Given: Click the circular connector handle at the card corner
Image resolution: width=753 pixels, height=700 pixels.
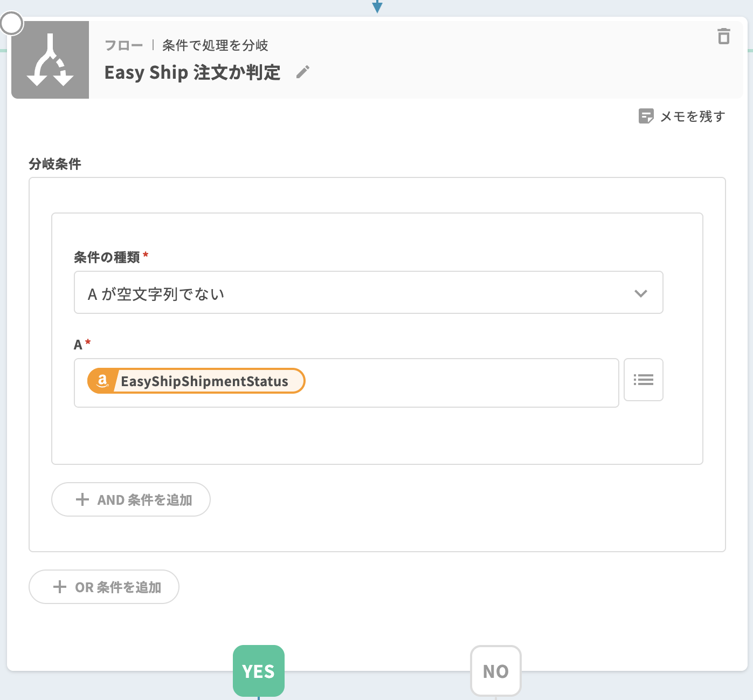Looking at the screenshot, I should [11, 23].
